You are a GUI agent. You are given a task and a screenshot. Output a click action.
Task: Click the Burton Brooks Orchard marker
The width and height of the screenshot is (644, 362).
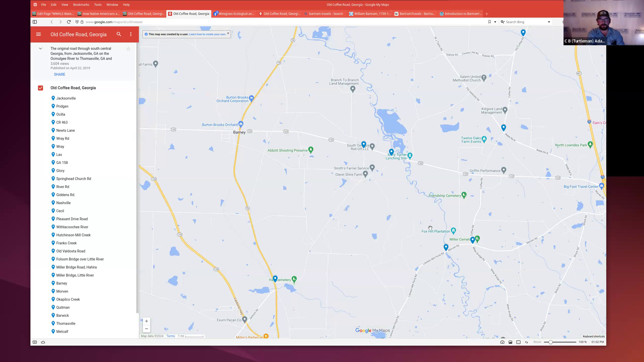click(x=241, y=124)
